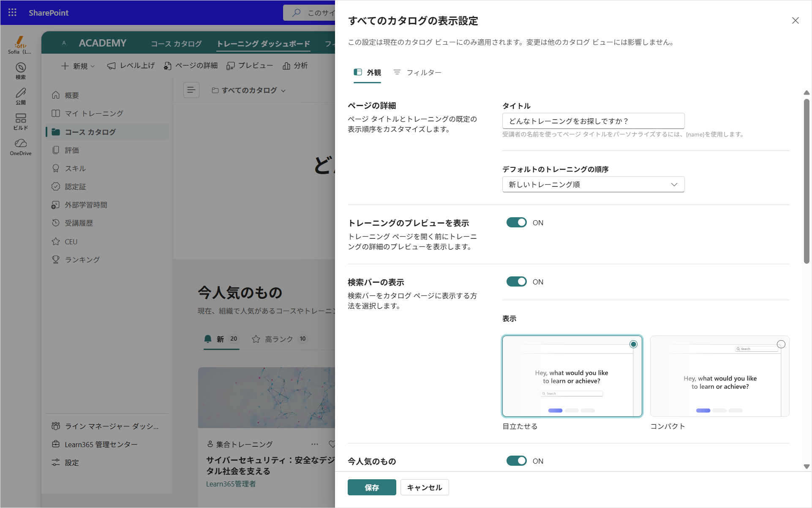Open デフォルトのトレーニングの順序 dropdown
This screenshot has width=812, height=508.
click(x=593, y=184)
